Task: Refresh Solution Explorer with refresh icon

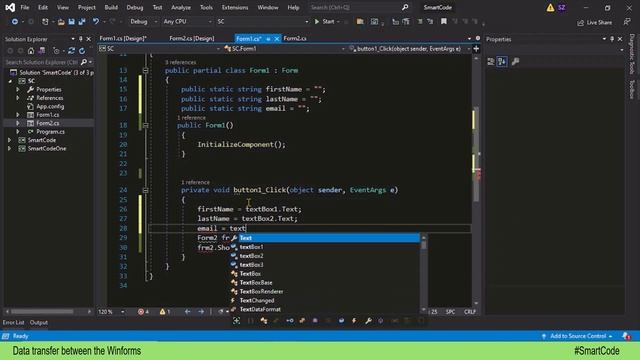Action: [x=82, y=51]
